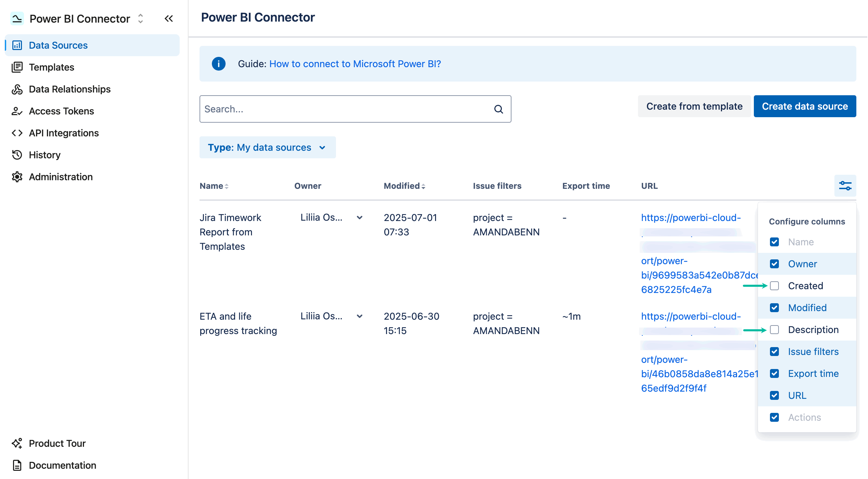Open the Type: My data sources dropdown
The width and height of the screenshot is (868, 479).
(x=268, y=147)
